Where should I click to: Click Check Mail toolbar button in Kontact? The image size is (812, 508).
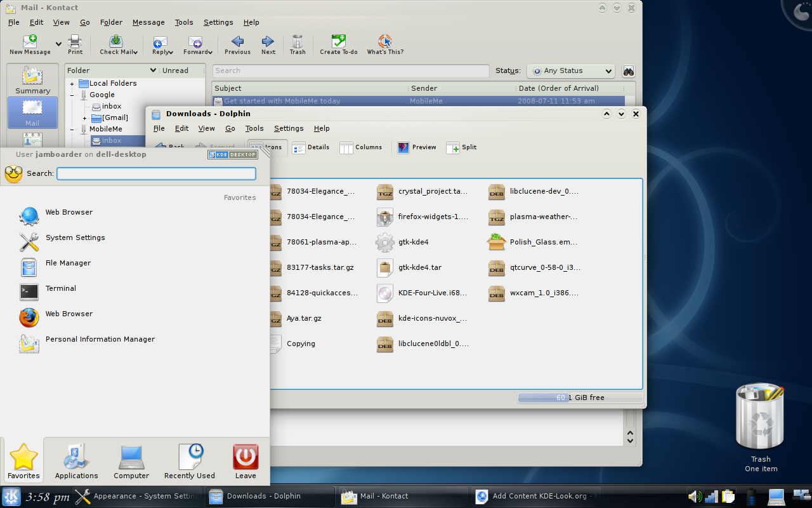118,45
